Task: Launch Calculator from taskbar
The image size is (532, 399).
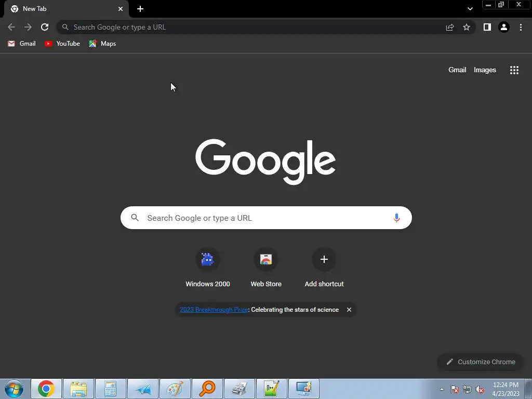Action: click(111, 389)
